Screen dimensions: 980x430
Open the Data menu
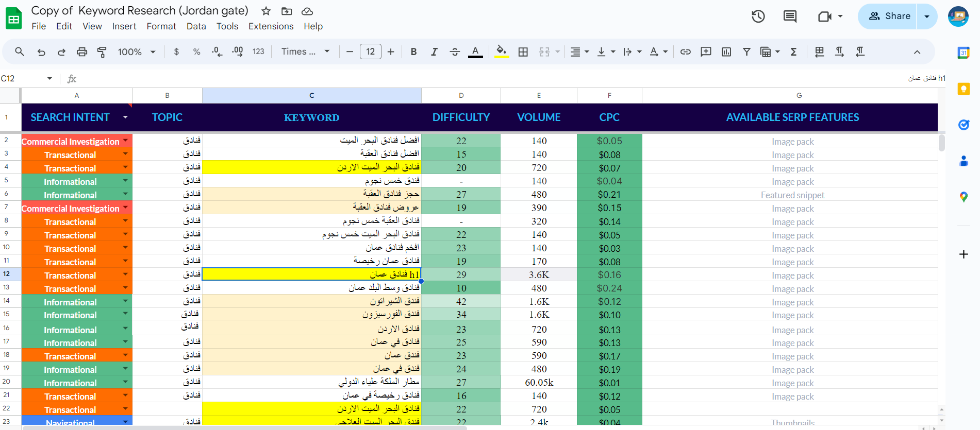click(x=196, y=26)
